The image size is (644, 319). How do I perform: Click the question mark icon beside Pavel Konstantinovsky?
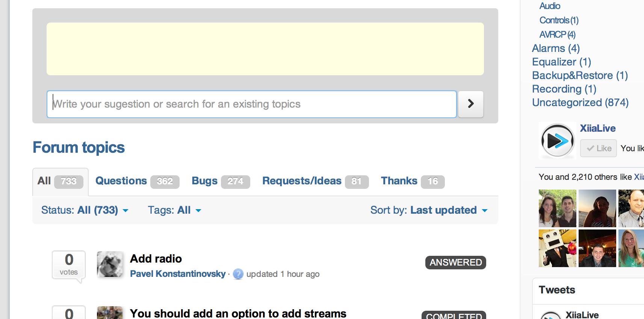point(238,274)
